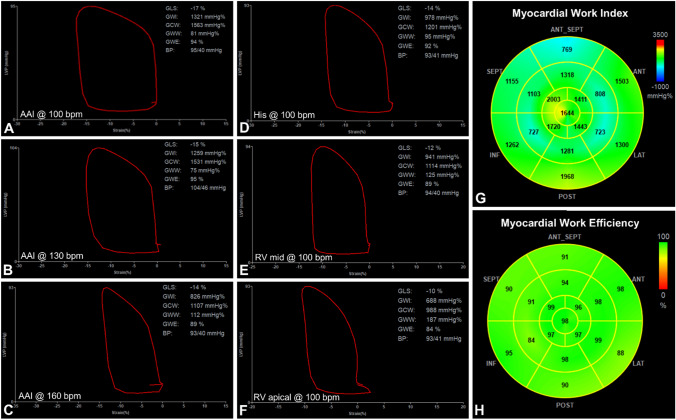This screenshot has height=420, width=676.
Task: Click the panel letter G
Action: click(x=483, y=198)
